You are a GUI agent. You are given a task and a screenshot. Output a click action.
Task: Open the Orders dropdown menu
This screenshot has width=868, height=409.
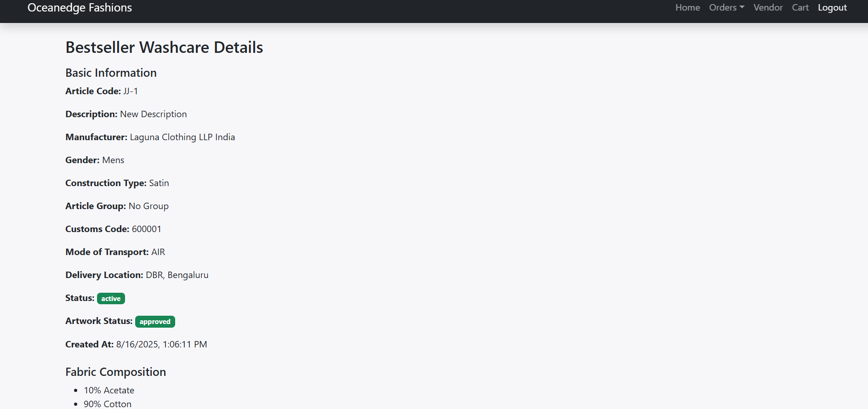723,8
